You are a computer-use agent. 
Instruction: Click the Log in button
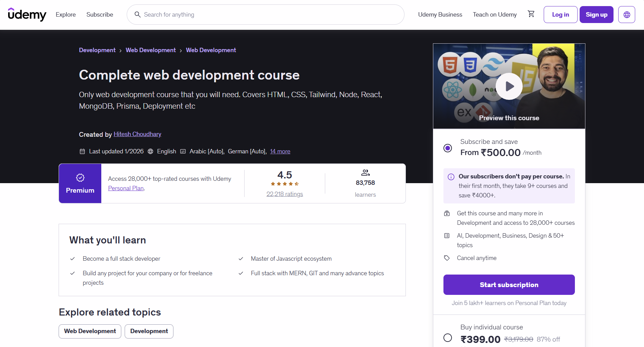[560, 15]
